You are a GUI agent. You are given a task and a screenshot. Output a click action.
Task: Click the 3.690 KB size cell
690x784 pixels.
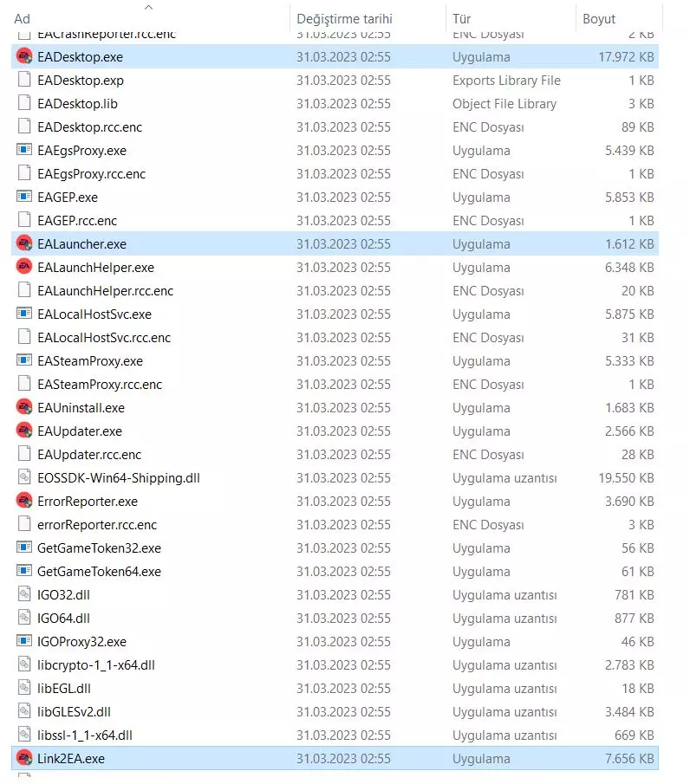(629, 501)
